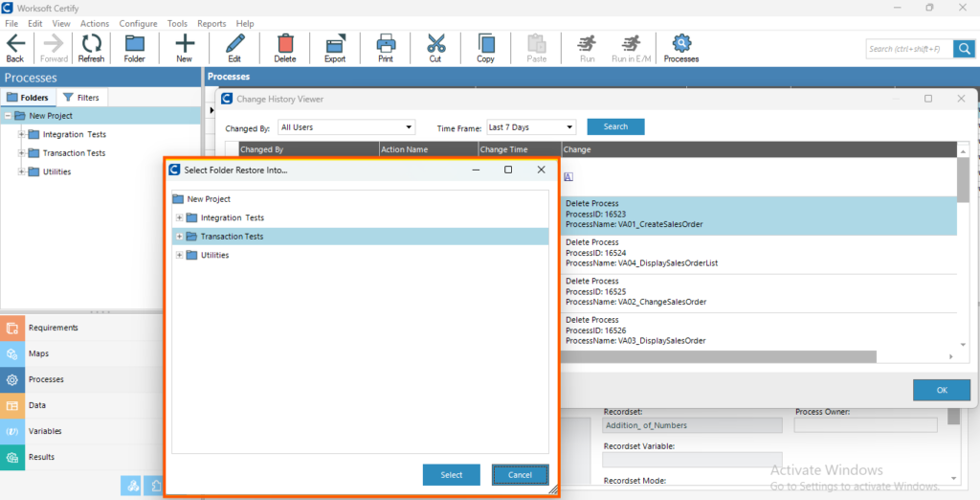Click the Cancel button
This screenshot has height=500, width=980.
(x=520, y=475)
